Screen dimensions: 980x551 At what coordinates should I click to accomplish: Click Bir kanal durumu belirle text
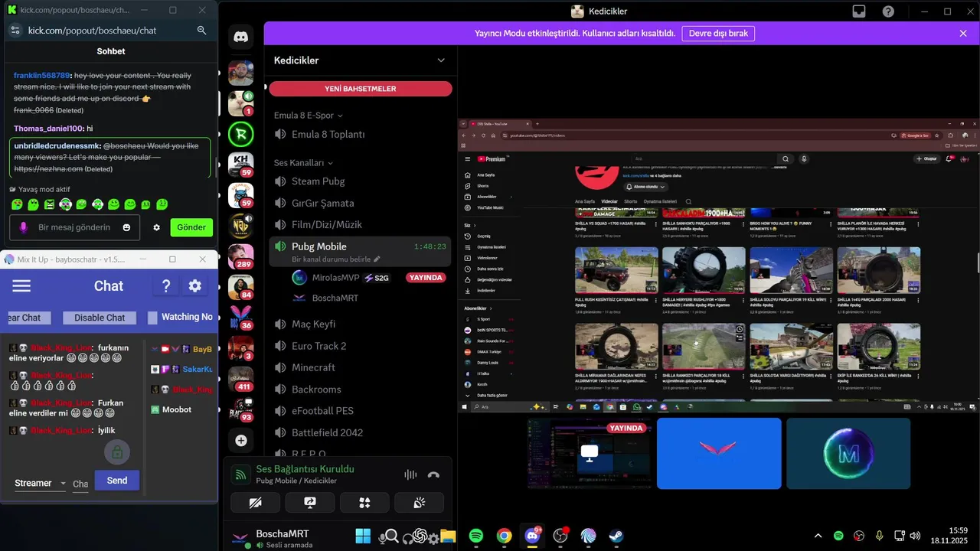click(331, 259)
